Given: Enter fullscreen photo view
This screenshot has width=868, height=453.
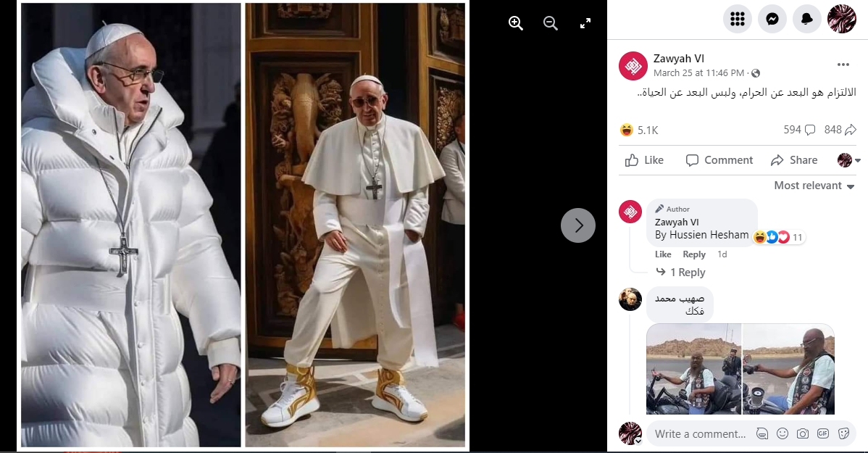Looking at the screenshot, I should coord(585,23).
